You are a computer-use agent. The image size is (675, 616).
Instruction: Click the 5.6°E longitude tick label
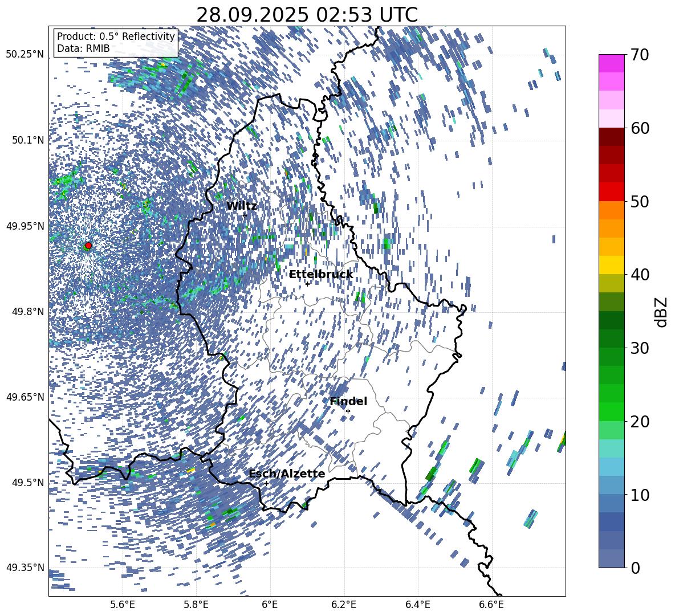pos(123,605)
